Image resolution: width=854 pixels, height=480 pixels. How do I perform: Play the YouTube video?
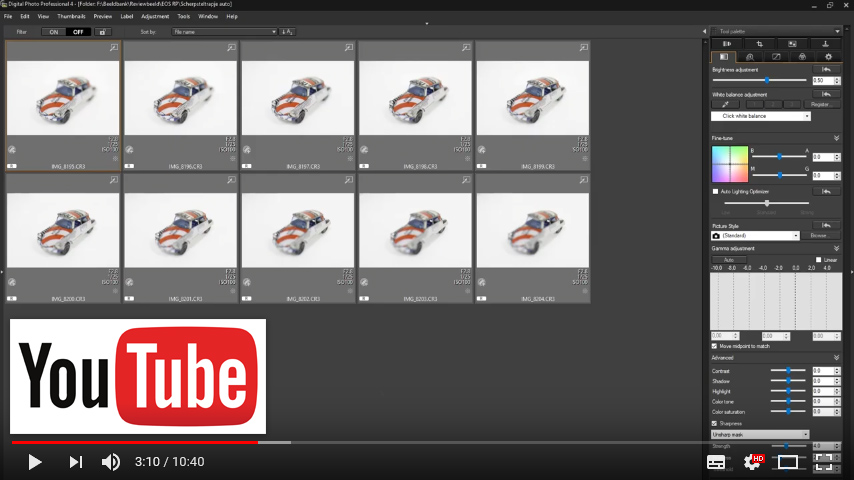tap(34, 462)
